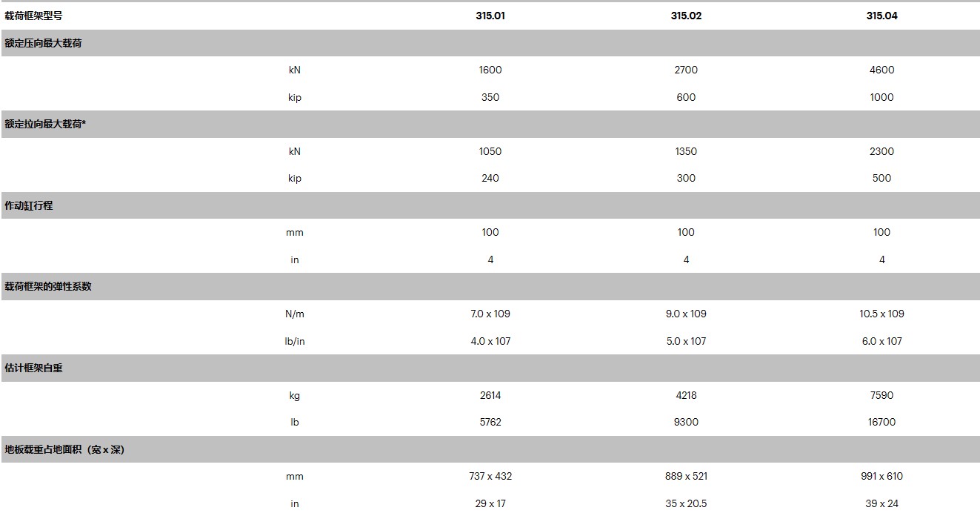
Task: Click the 737 x 432 footprint value
Action: pos(490,476)
